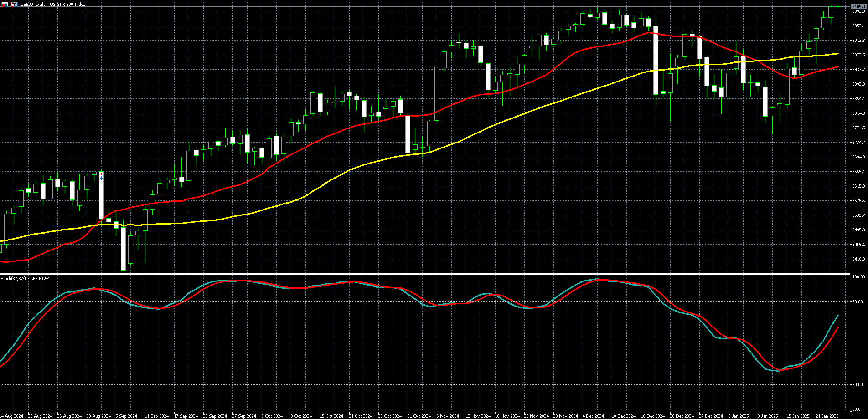Click the 21 Jan 2025 date label

(827, 416)
